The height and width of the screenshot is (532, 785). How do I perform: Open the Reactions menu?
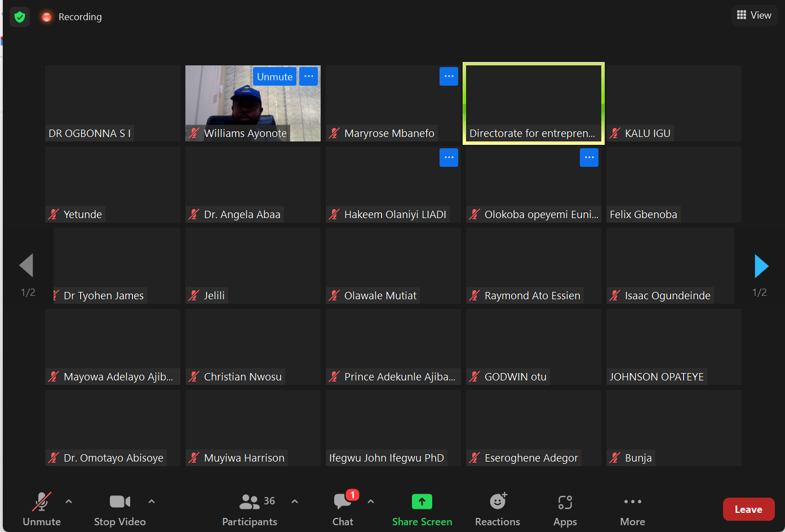click(498, 509)
